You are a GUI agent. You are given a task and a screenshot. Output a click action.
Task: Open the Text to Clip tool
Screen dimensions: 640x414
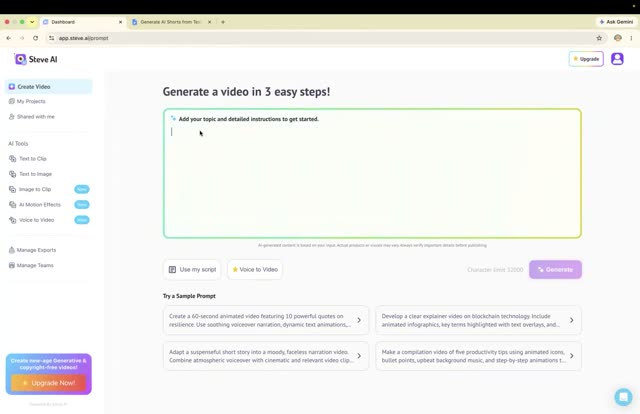tap(33, 158)
